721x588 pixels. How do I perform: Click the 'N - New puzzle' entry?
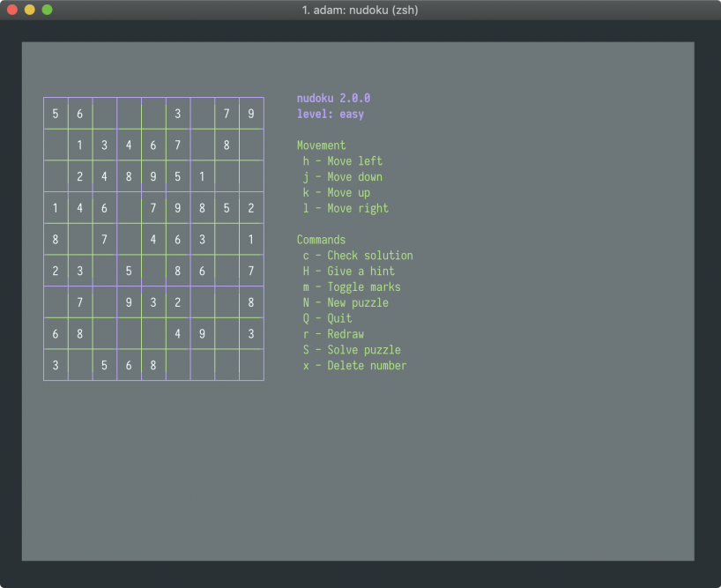click(346, 302)
